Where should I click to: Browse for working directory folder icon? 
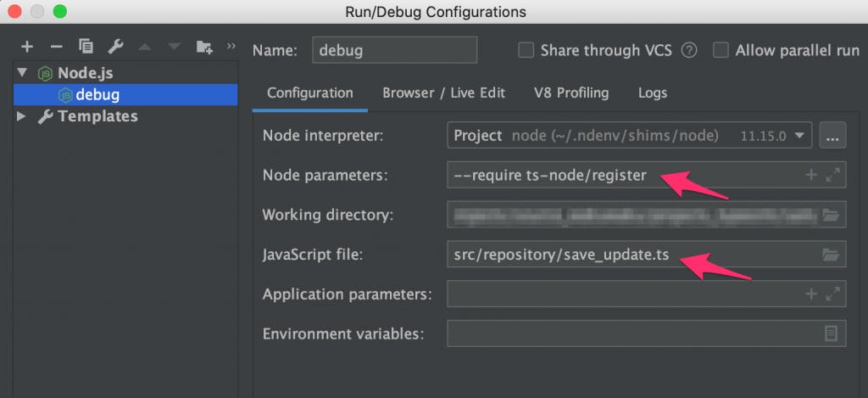click(831, 215)
